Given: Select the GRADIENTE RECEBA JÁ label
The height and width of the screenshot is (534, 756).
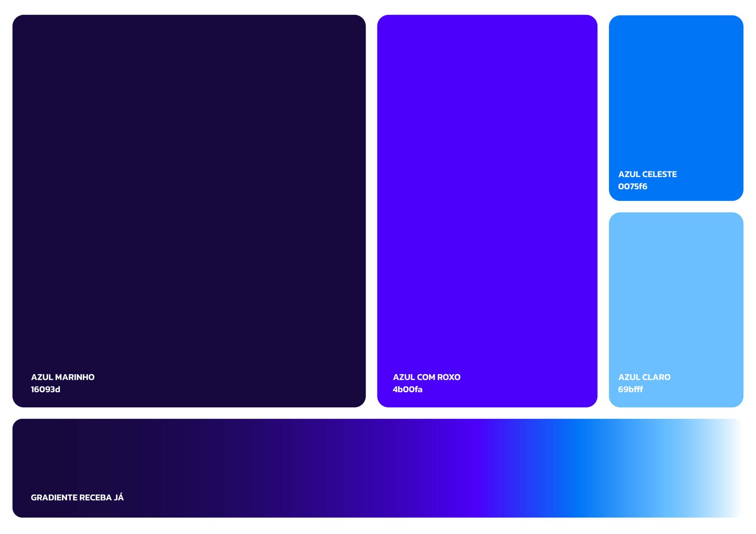Looking at the screenshot, I should 77,498.
